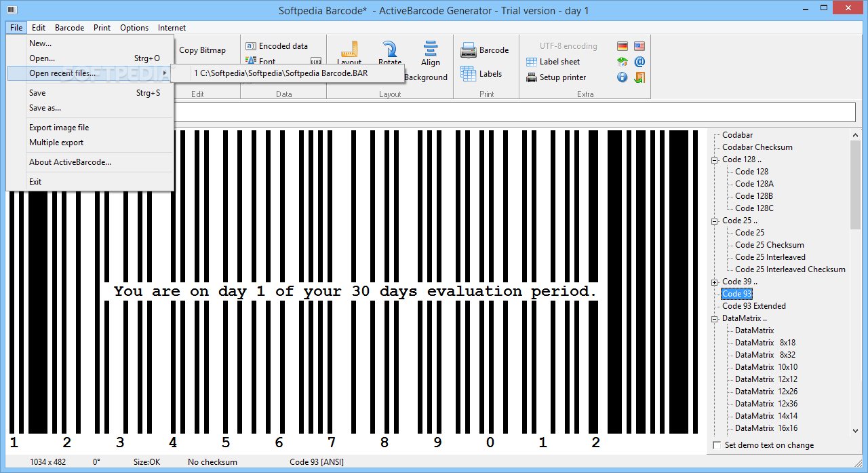Print the barcode using Barcode printer icon
This screenshot has width=868, height=473.
(469, 50)
